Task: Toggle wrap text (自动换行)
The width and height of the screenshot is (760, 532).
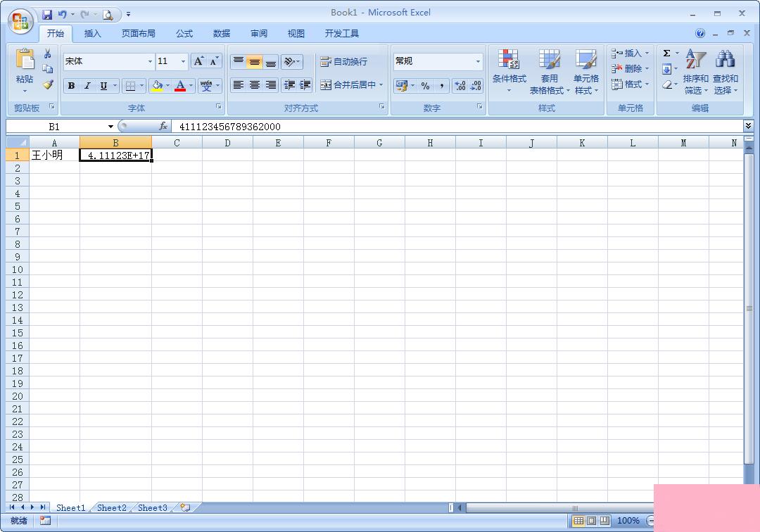Action: 343,61
